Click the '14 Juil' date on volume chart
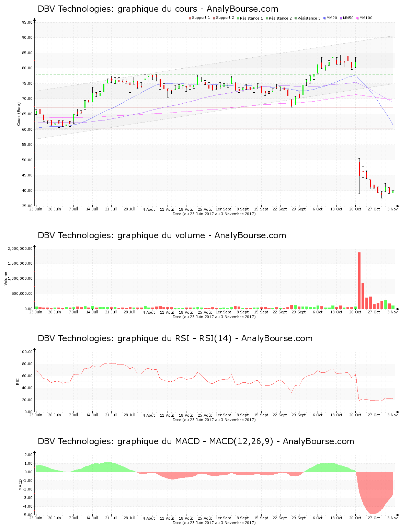Viewport: 412px width, 532px height. point(92,312)
